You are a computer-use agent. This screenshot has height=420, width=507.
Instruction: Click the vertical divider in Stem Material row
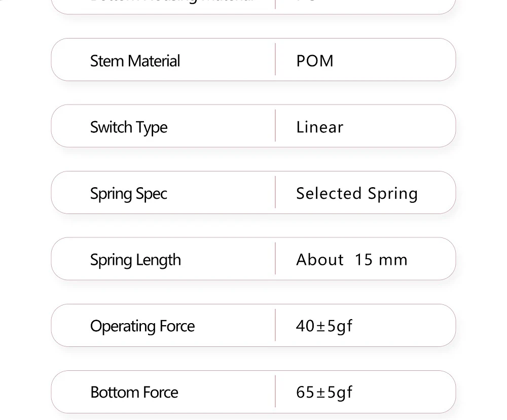[275, 60]
